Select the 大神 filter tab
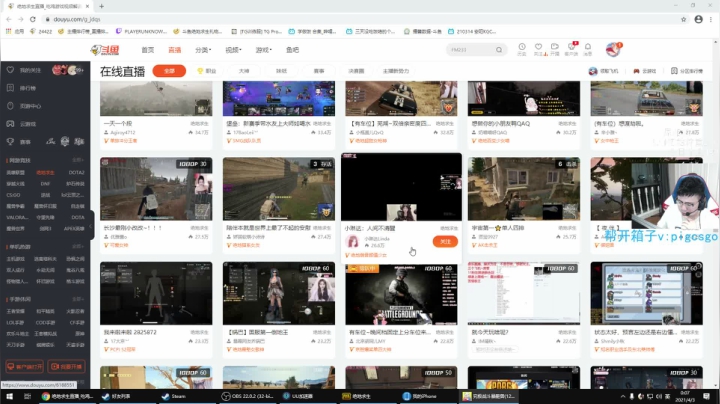The height and width of the screenshot is (404, 720). point(244,71)
